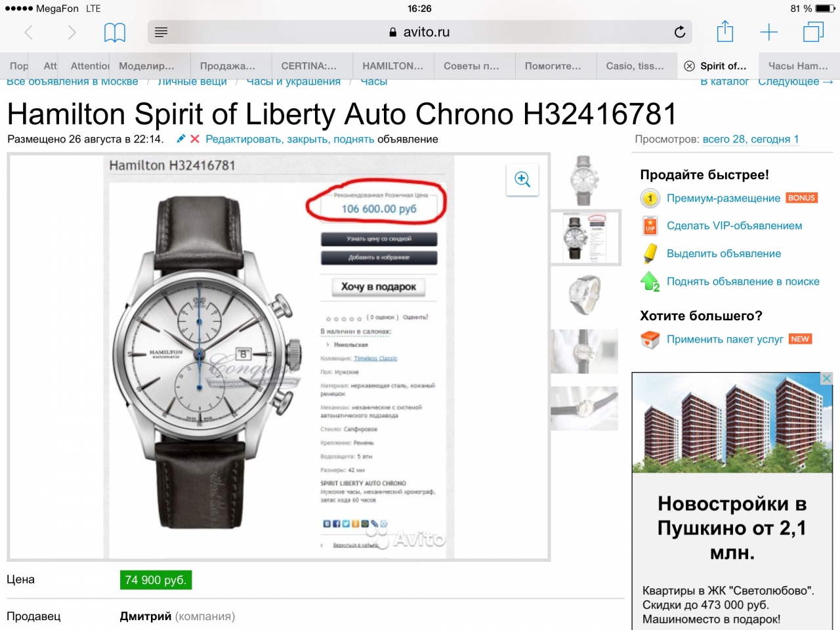The image size is (840, 630).
Task: Close the Spirit of... tab
Action: tap(689, 66)
